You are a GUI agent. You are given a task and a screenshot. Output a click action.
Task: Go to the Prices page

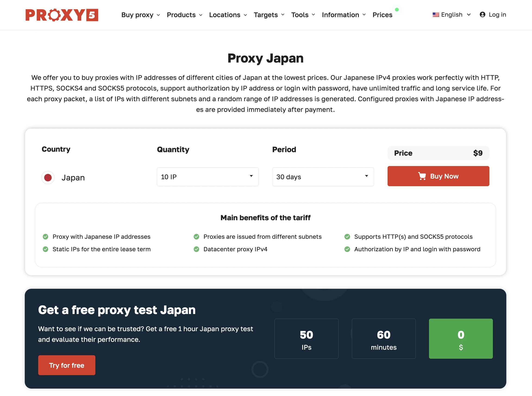382,15
